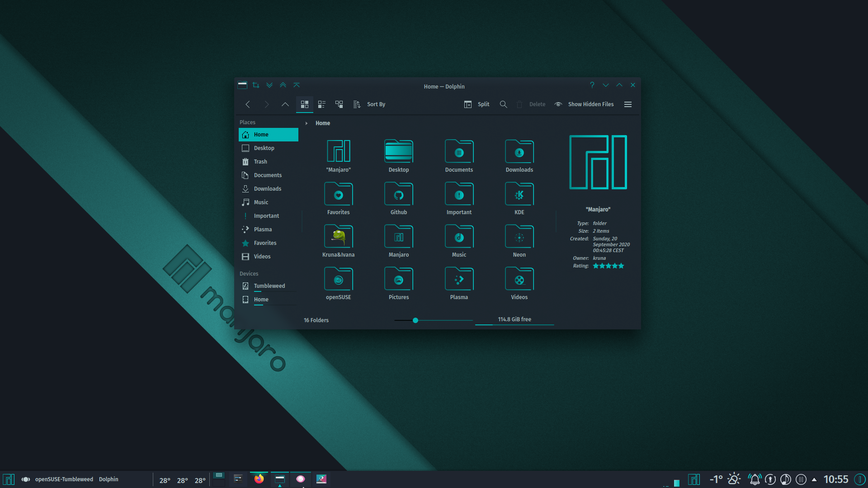Select the Videos folder icon
868x488 pixels.
coord(519,278)
